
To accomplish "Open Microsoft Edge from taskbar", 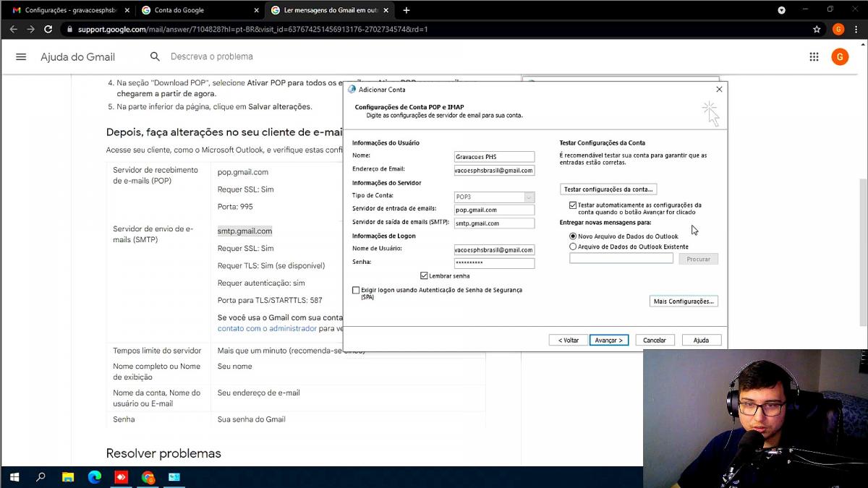I will [95, 477].
